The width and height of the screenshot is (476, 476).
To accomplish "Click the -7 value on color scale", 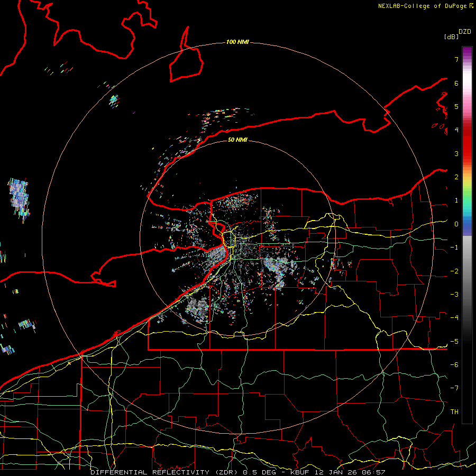I will [454, 388].
